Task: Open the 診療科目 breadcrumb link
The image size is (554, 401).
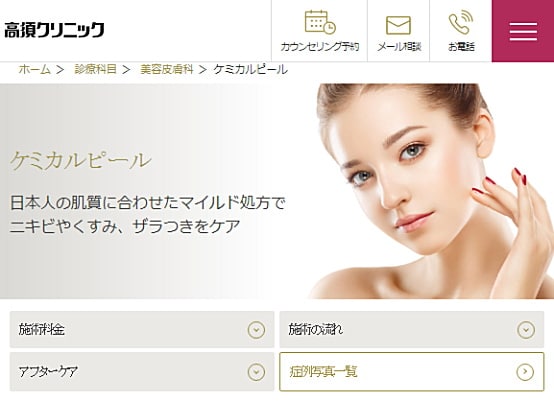Action: click(95, 69)
